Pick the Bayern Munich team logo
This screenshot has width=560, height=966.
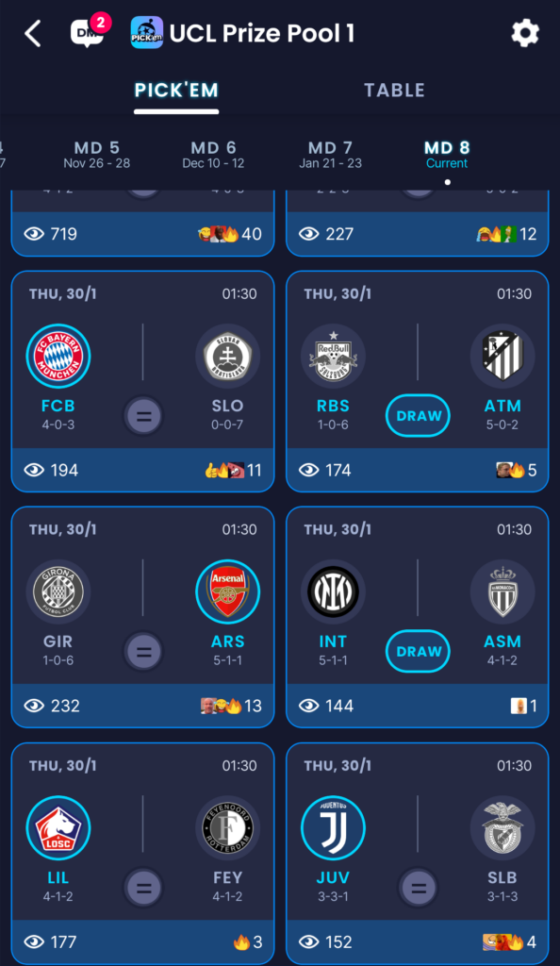58,356
